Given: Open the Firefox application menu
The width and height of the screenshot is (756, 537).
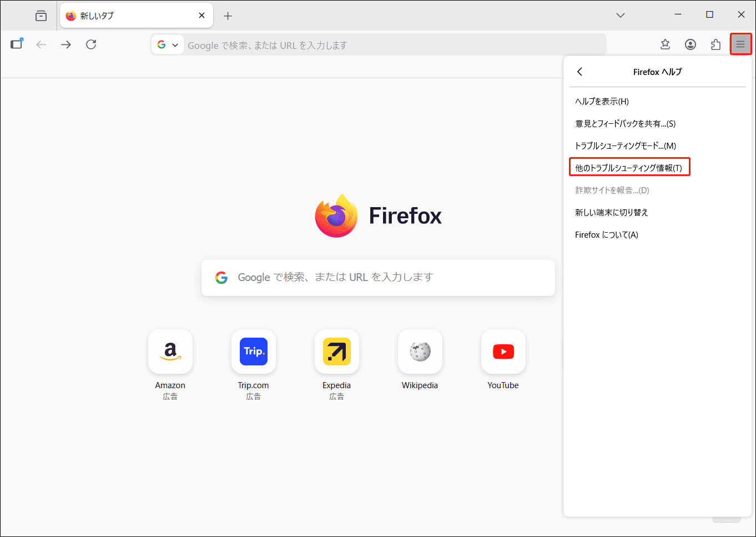Looking at the screenshot, I should pos(741,44).
